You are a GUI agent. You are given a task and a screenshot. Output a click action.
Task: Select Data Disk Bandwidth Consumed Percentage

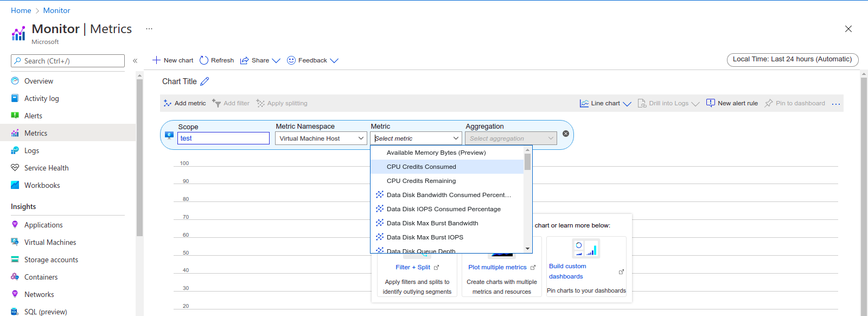[447, 195]
